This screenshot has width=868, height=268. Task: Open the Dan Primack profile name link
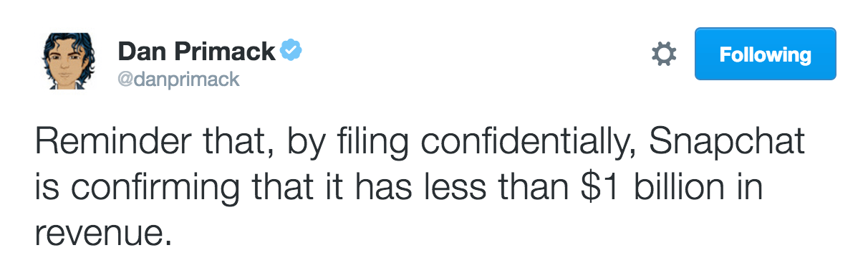tap(196, 52)
